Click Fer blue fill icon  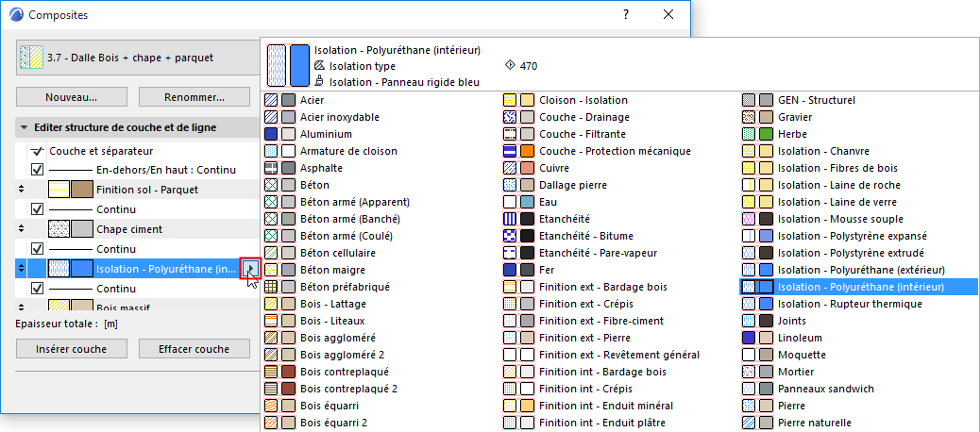[x=510, y=270]
